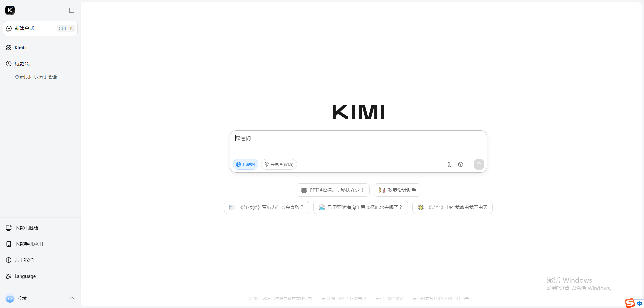Open 京B2-20240852 footer link
Screen dimensions: 644x308
389,299
